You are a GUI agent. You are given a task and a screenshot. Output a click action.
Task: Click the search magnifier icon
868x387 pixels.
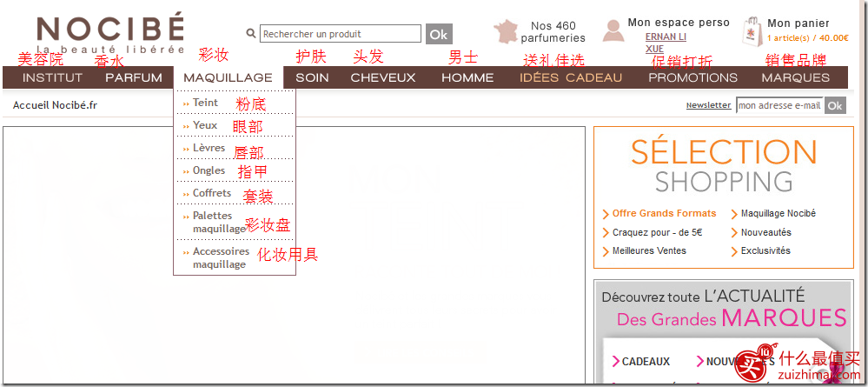pos(251,34)
